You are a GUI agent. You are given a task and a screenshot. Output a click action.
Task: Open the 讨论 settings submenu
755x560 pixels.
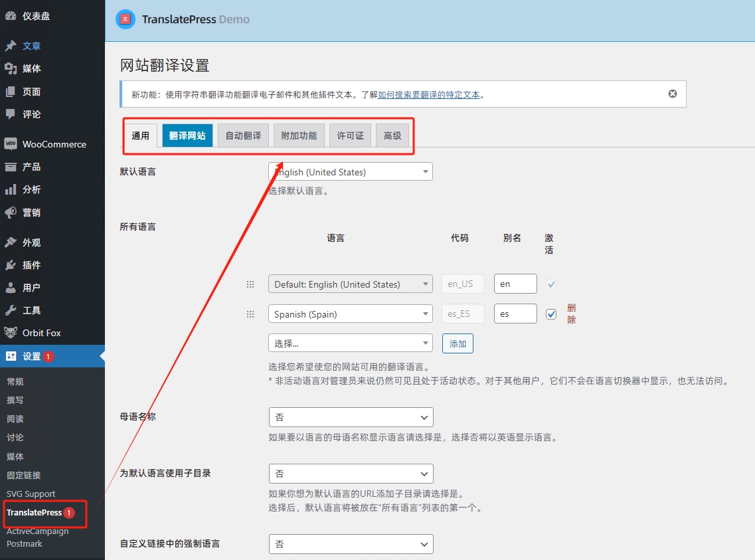tap(15, 437)
